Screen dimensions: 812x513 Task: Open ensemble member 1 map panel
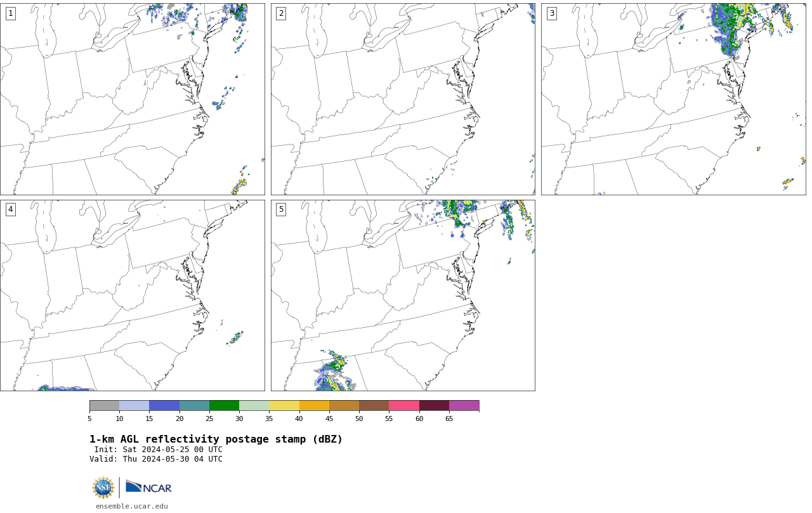pyautogui.click(x=132, y=99)
